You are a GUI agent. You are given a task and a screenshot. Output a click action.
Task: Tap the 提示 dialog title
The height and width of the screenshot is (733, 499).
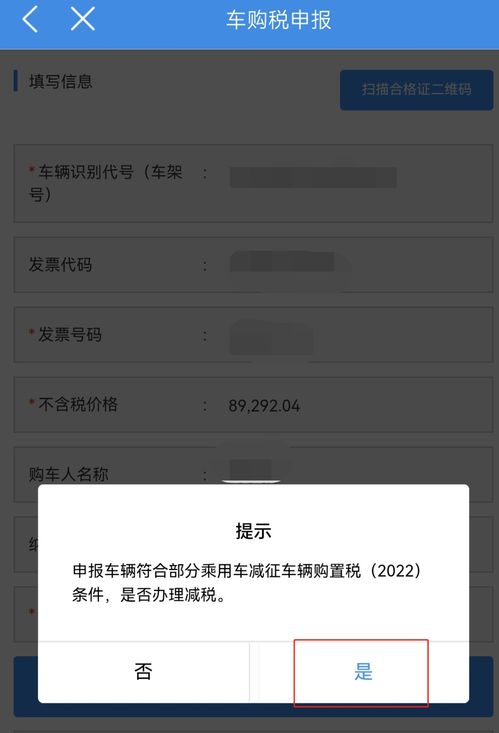pyautogui.click(x=253, y=531)
